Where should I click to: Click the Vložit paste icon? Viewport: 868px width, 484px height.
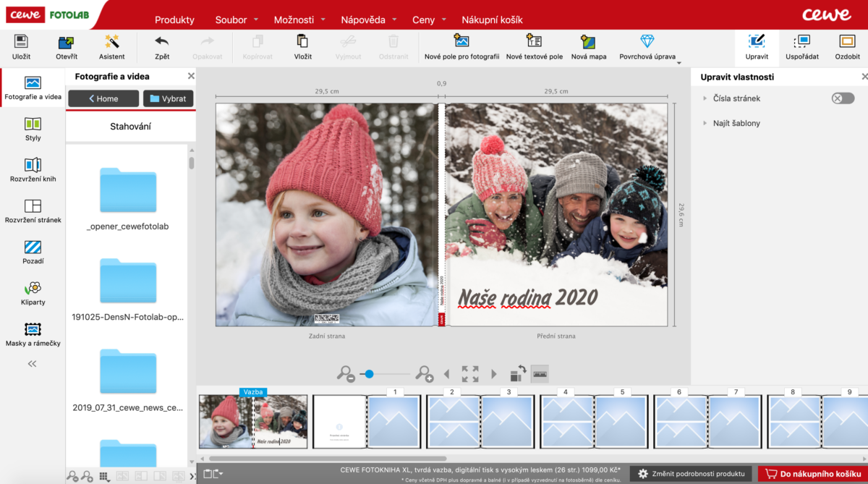coord(302,41)
